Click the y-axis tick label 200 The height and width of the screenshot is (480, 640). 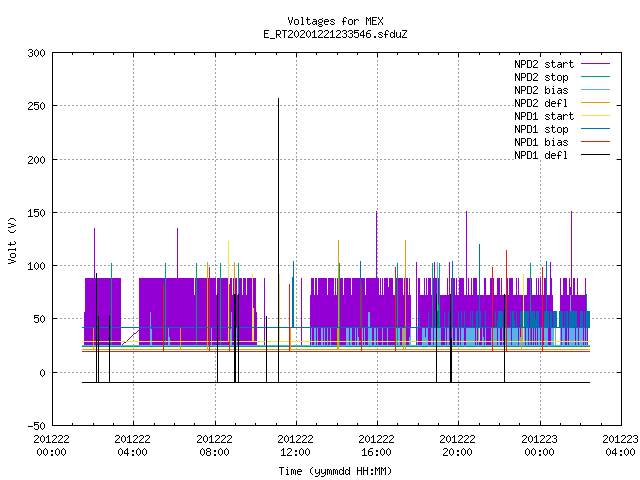tap(36, 160)
